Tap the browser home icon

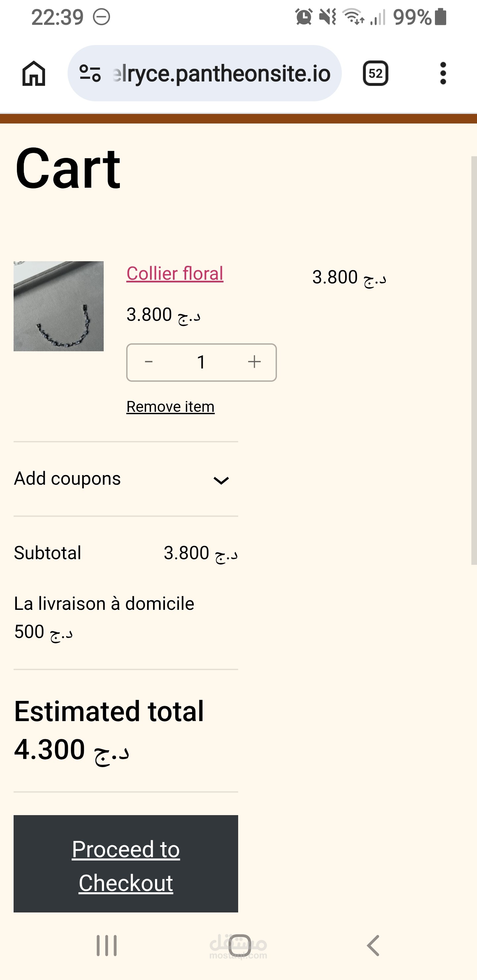tap(34, 73)
